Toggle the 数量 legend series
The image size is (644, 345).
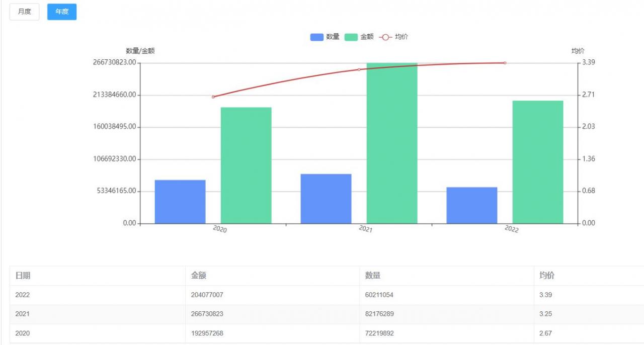click(x=333, y=37)
